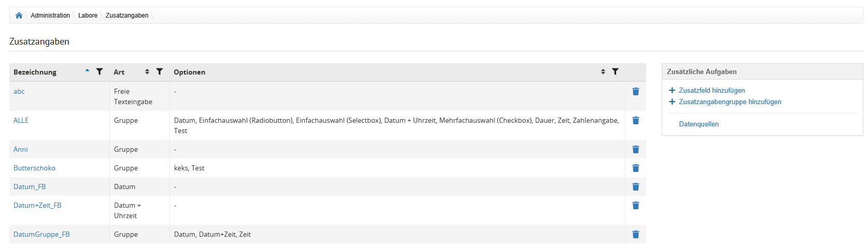The image size is (868, 244).
Task: Navigate to Labore breadcrumb item
Action: click(88, 16)
